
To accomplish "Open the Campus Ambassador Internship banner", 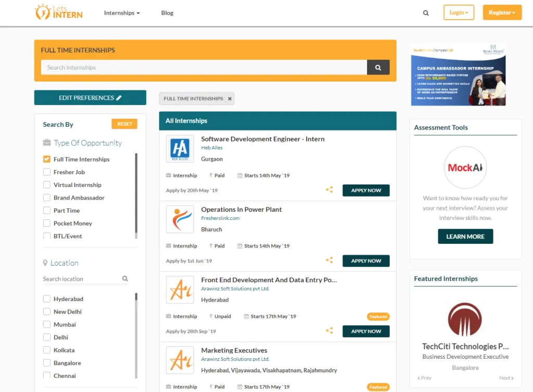I will [x=458, y=75].
